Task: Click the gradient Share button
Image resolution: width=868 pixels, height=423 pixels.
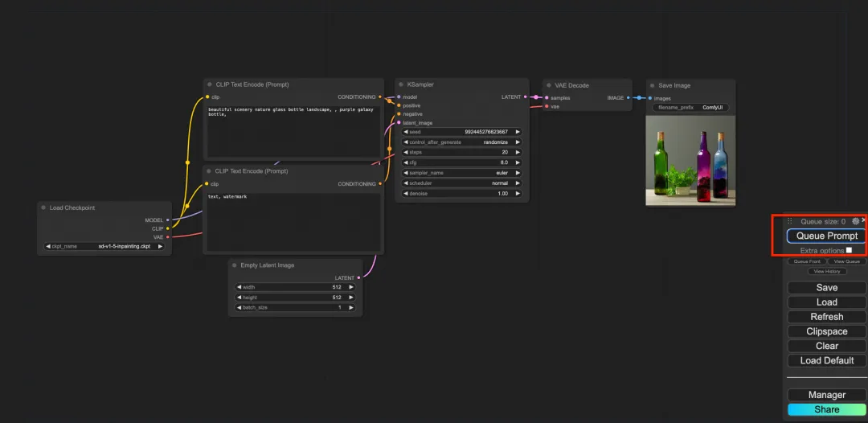Action: click(x=826, y=409)
